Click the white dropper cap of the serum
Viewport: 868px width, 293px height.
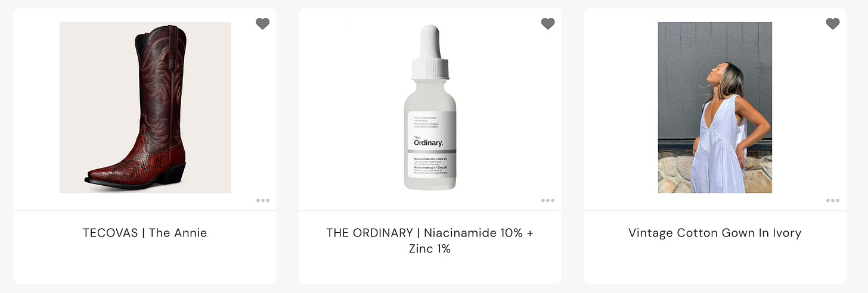coord(430,52)
